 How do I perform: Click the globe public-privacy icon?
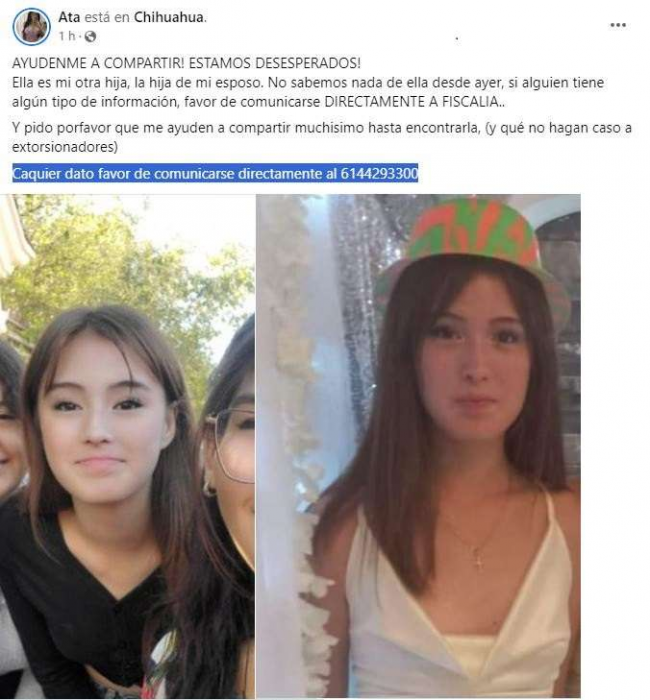pos(90,37)
